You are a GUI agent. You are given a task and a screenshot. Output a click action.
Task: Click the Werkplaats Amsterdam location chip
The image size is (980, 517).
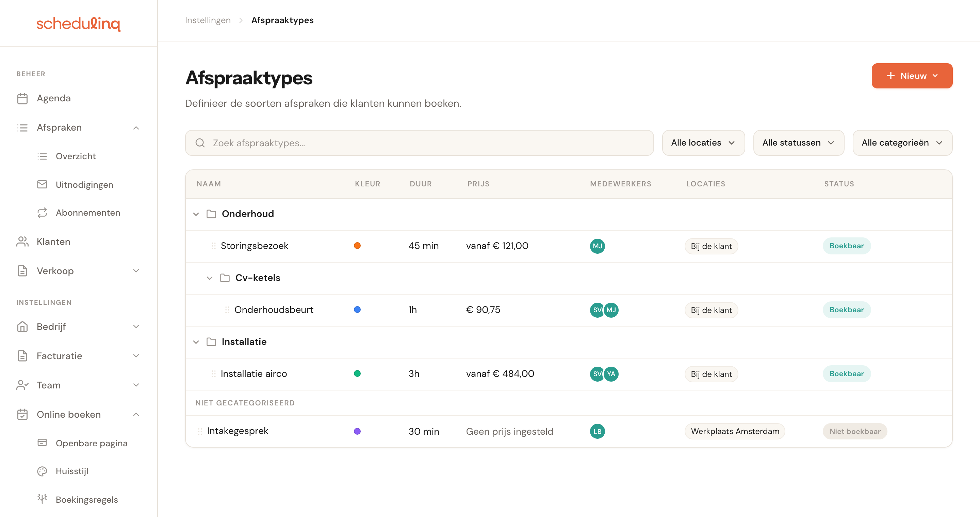click(735, 432)
